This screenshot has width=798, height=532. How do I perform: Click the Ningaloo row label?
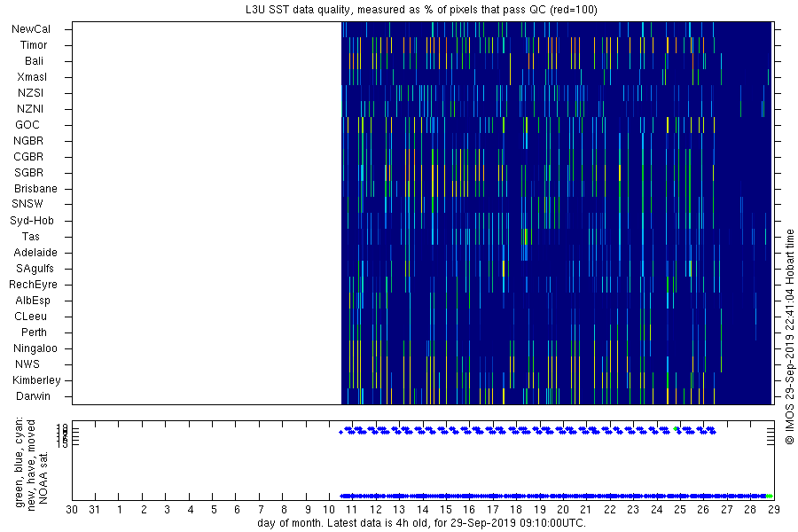click(35, 348)
